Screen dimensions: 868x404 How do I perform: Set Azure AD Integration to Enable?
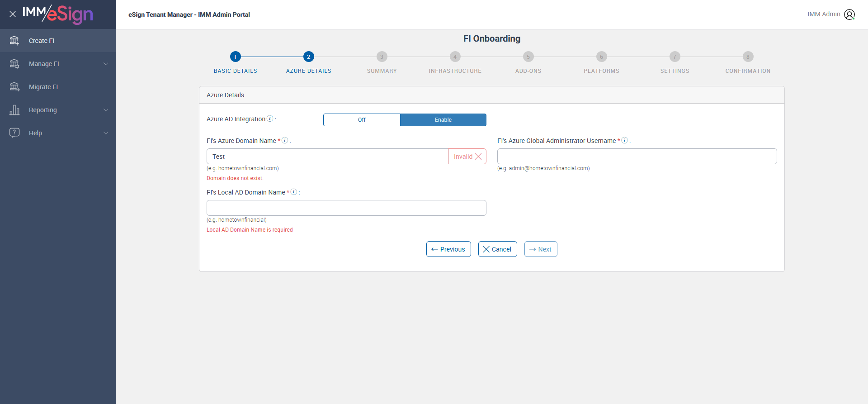pos(443,120)
